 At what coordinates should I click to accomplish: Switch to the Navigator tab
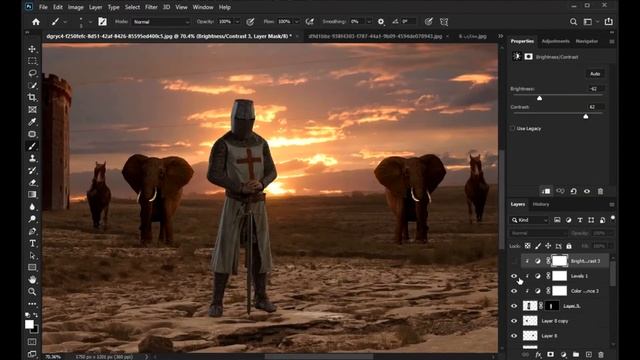587,41
